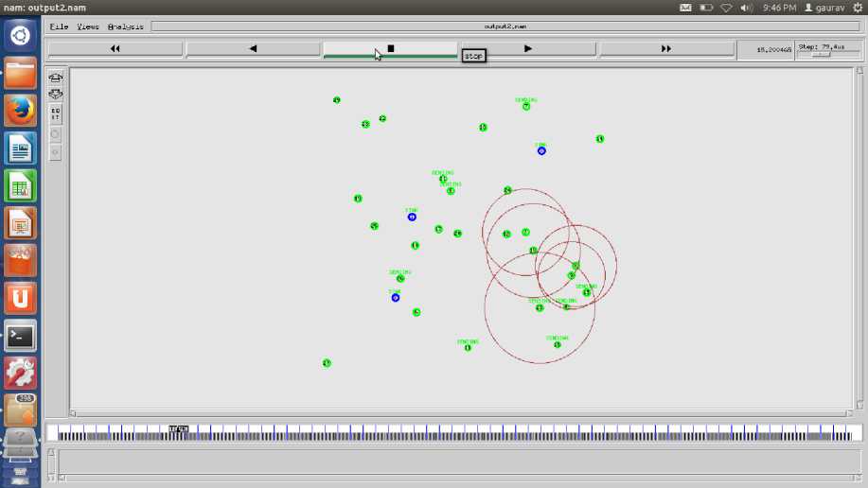Open System Settings from the dock

click(x=21, y=374)
